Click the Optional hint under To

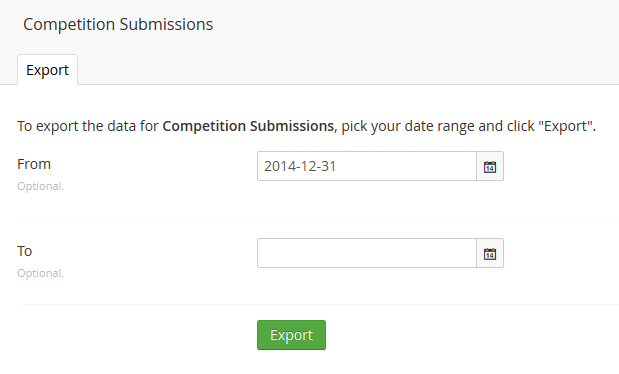[40, 273]
